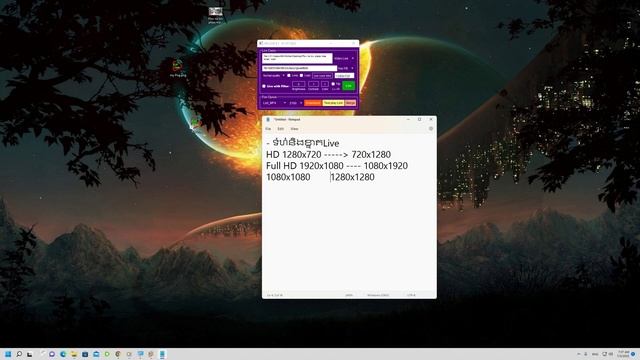The width and height of the screenshot is (640, 360).
Task: Open the List_MP4 file option dropdown
Action: coord(274,103)
